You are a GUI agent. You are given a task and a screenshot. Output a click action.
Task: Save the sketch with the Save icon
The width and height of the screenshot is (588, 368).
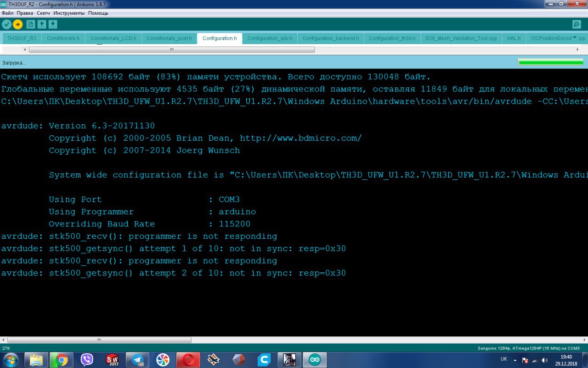53,24
